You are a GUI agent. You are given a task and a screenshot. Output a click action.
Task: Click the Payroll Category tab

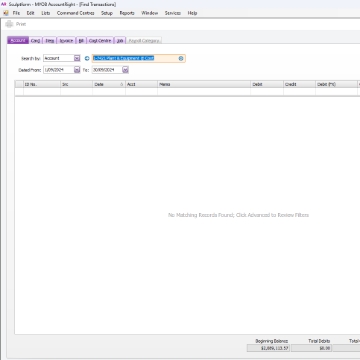pyautogui.click(x=144, y=40)
